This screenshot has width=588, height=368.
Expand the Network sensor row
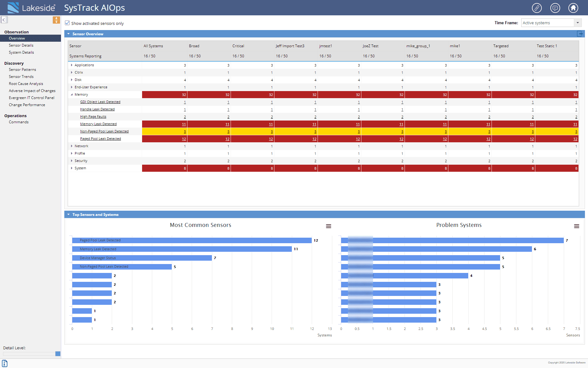pos(72,146)
